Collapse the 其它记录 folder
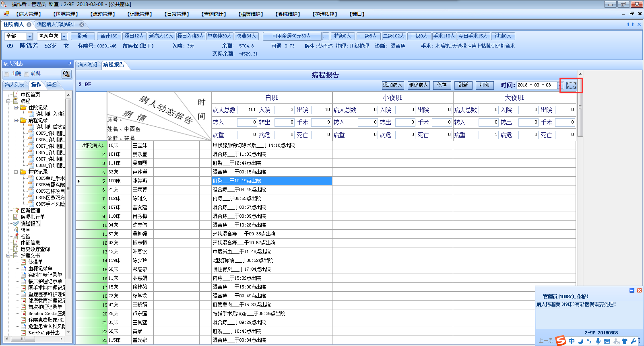The height and width of the screenshot is (346, 644). point(16,172)
